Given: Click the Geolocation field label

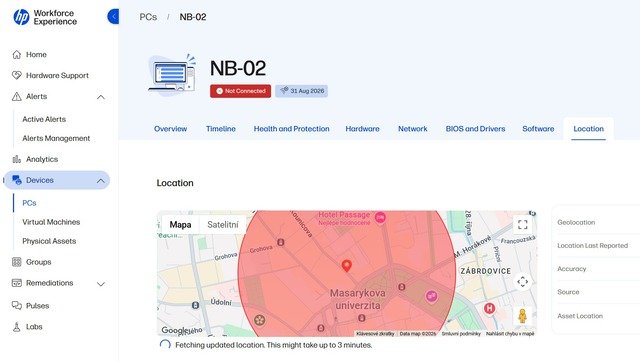Looking at the screenshot, I should 576,222.
